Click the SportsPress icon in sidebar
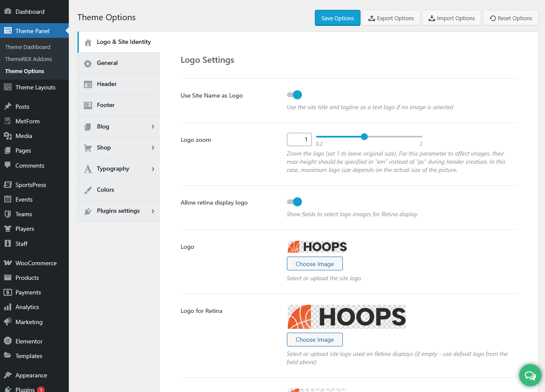This screenshot has height=392, width=545. coord(7,185)
